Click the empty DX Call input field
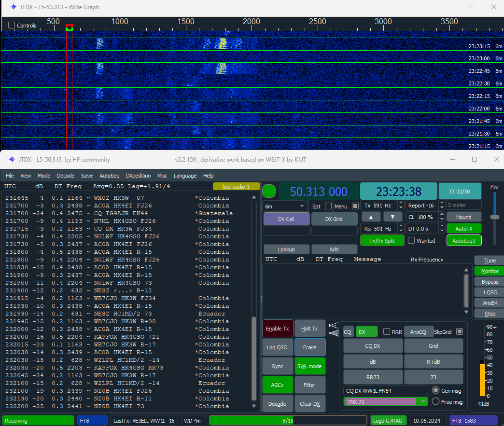This screenshot has height=426, width=504. pos(286,231)
